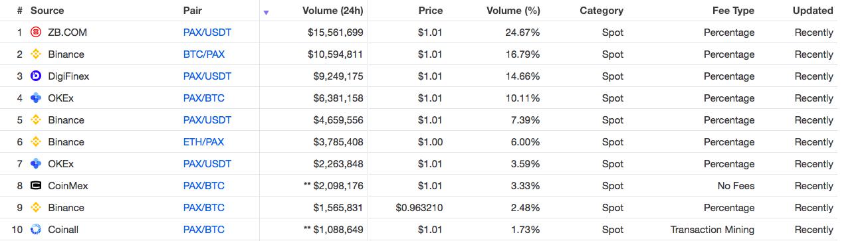Click the Coinall logo icon
The width and height of the screenshot is (868, 241).
[36, 230]
